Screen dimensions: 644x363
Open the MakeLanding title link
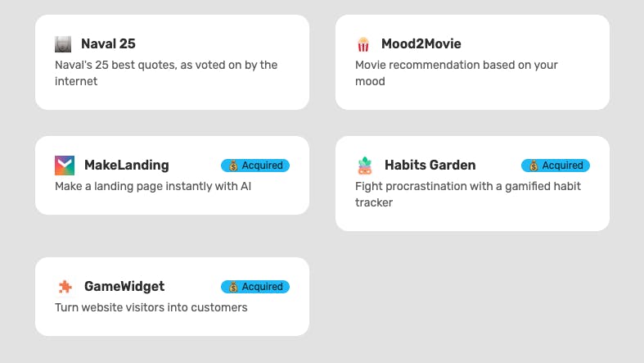[126, 165]
